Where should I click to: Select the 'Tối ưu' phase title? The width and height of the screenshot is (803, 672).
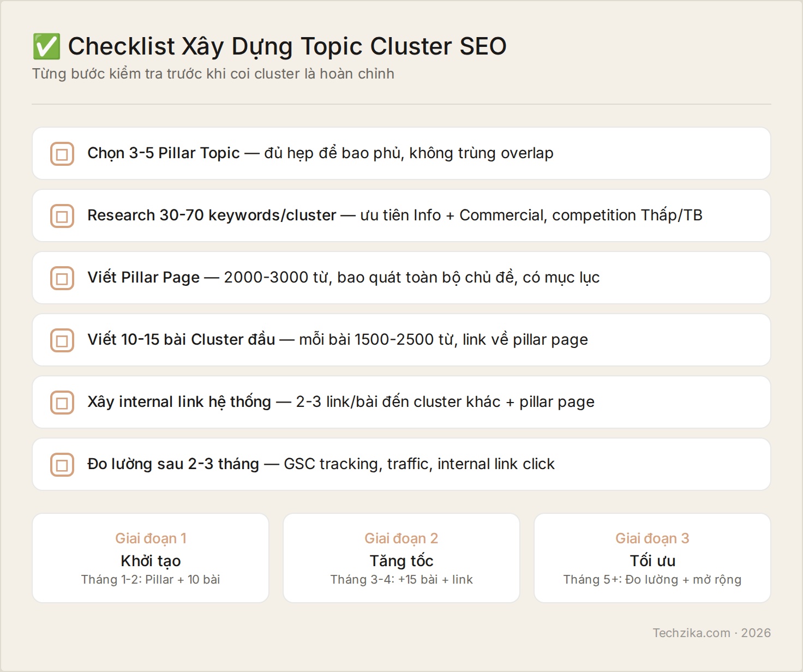[652, 561]
